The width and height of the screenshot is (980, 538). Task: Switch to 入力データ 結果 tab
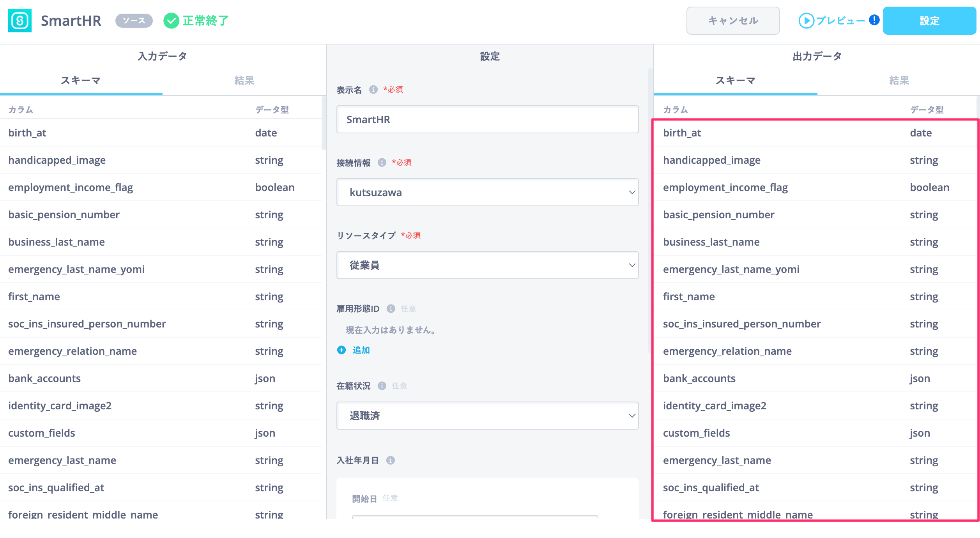click(244, 81)
